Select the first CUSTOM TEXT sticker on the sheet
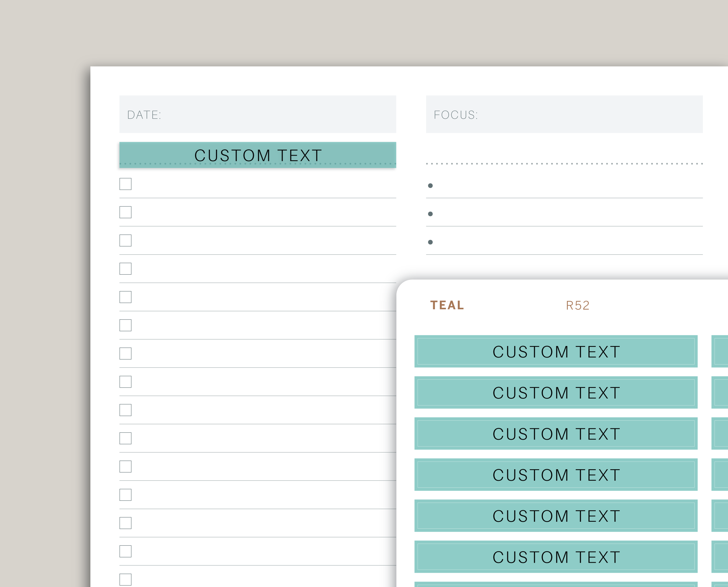This screenshot has height=587, width=728. pyautogui.click(x=556, y=351)
